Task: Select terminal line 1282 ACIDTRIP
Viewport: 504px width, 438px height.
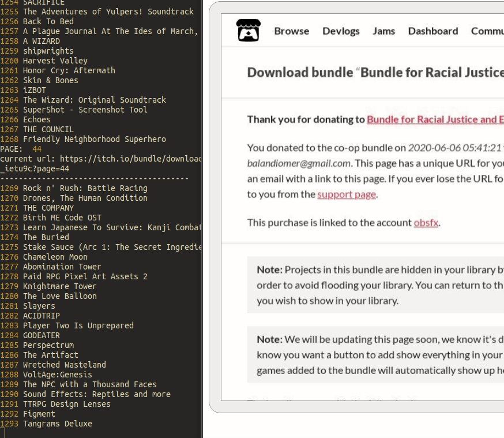Action: [x=30, y=316]
